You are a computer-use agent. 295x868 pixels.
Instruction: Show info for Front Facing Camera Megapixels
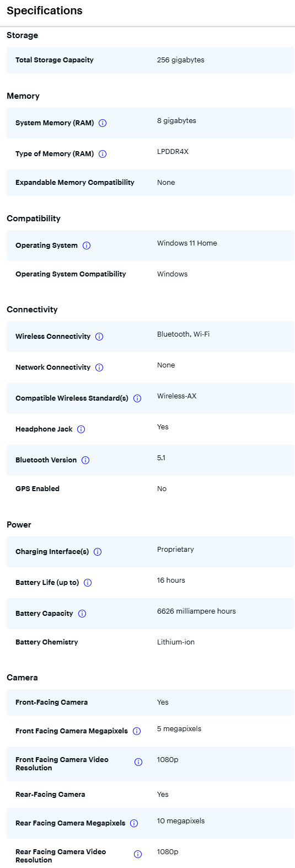(137, 731)
